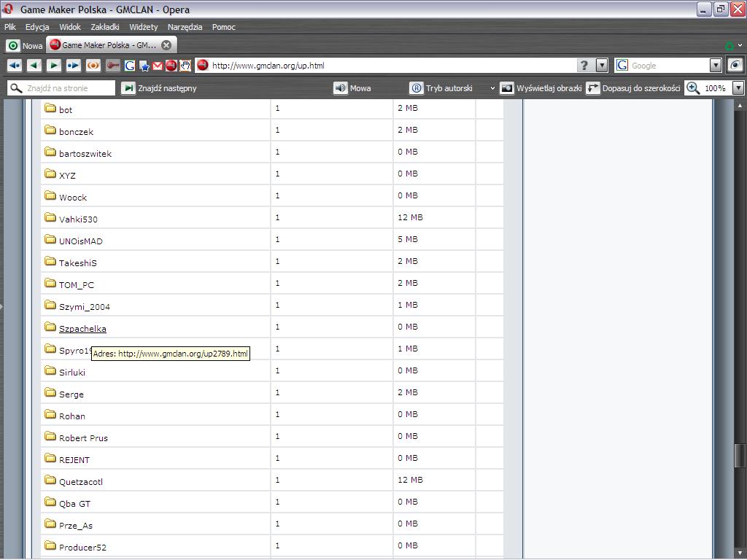Click the folder icon beside Serge

point(50,392)
